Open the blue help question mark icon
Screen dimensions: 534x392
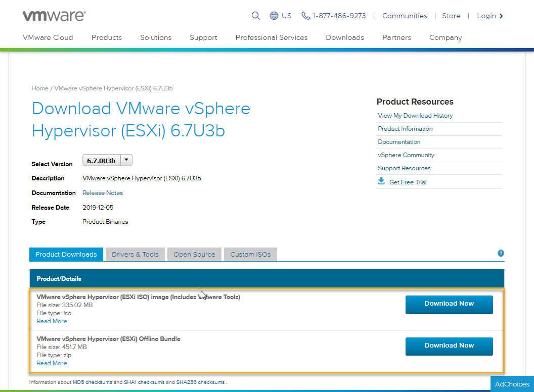point(501,253)
